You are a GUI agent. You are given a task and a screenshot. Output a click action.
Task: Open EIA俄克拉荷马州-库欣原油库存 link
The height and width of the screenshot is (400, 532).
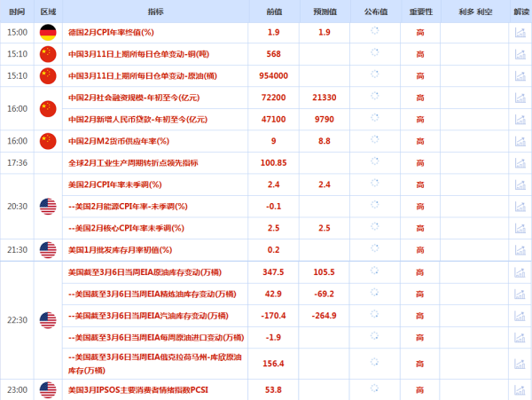tap(154, 364)
